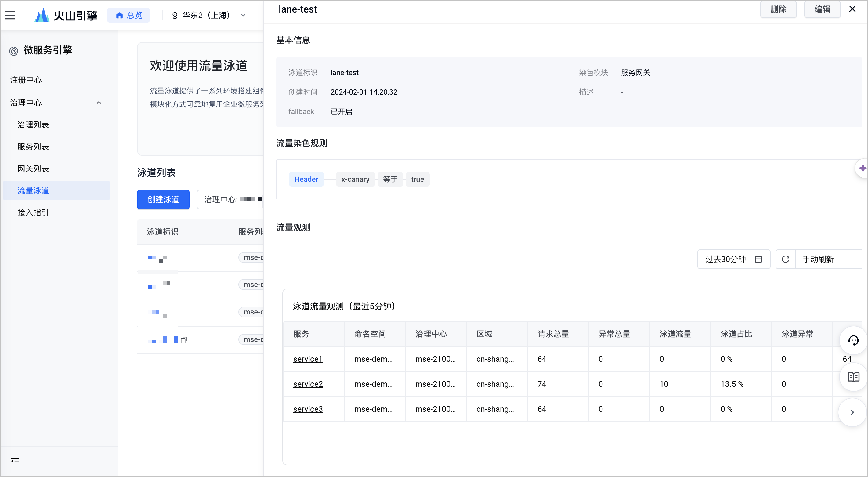The height and width of the screenshot is (477, 868).
Task: Click the 泳道标识 column header in lane list
Action: [163, 231]
